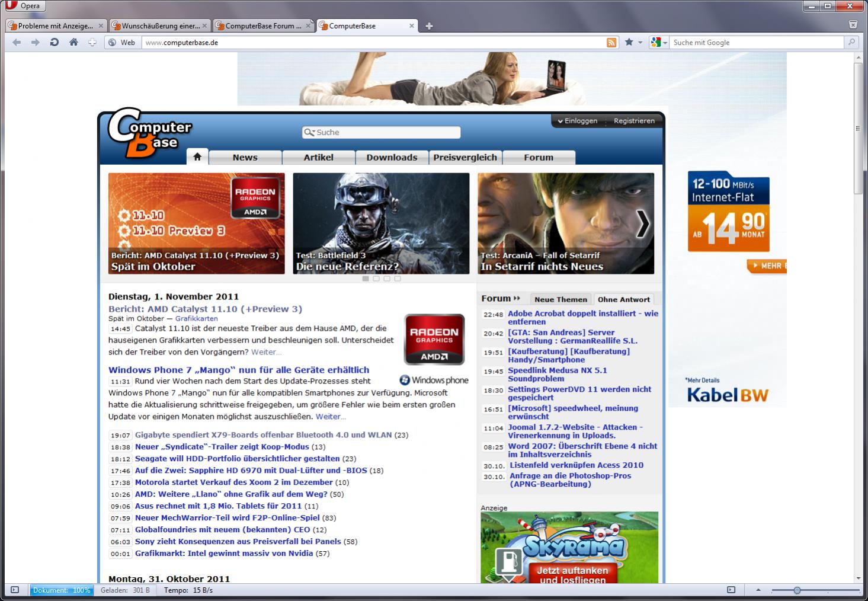Screen dimensions: 868x601
Task: Open a new tab with the plus button
Action: point(429,26)
